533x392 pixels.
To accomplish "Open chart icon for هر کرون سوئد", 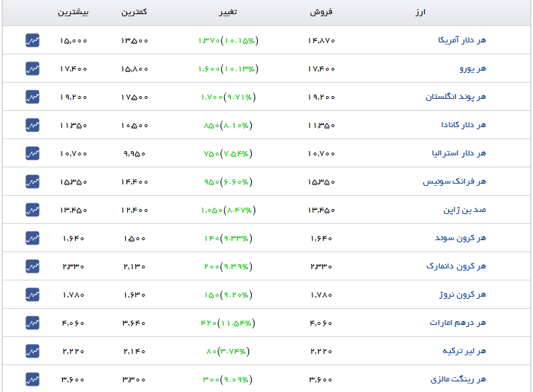I will pos(33,238).
